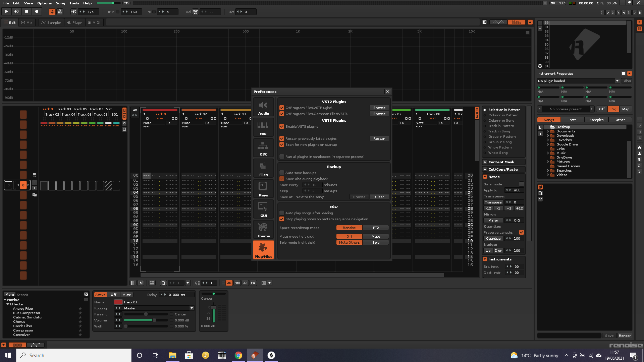
Task: Open the File menu
Action: click(6, 3)
